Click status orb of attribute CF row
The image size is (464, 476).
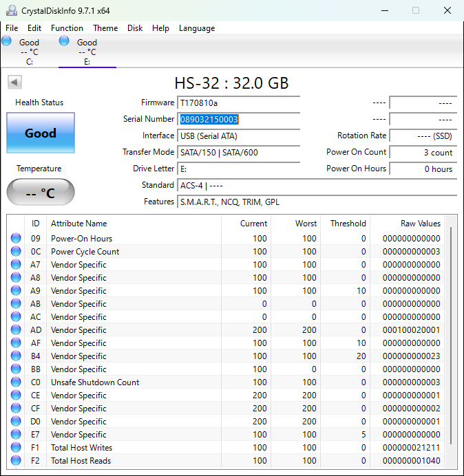point(16,408)
